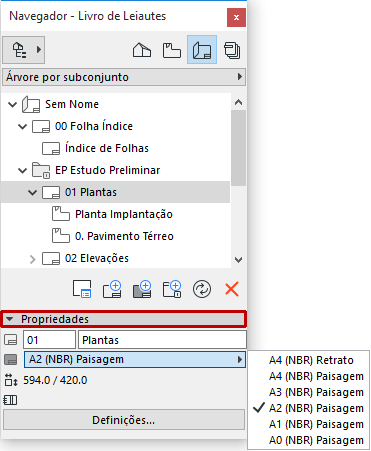
Task: Choose A3 (NBR) Paisagem from list
Action: (316, 392)
